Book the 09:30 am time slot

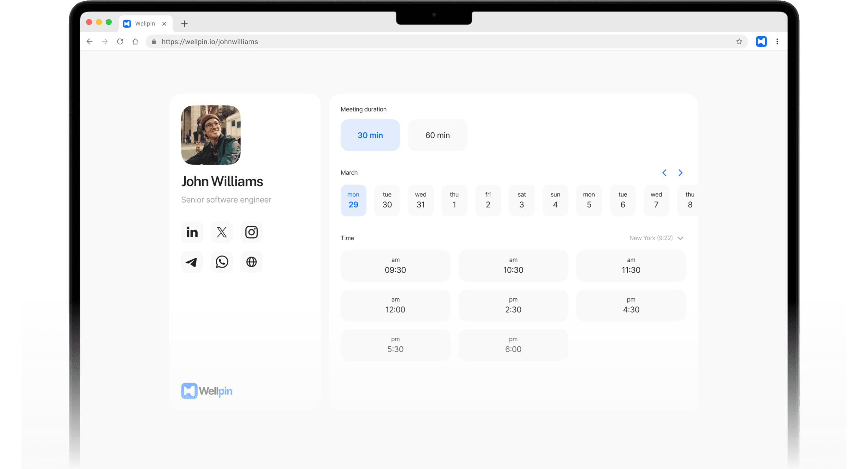click(395, 266)
